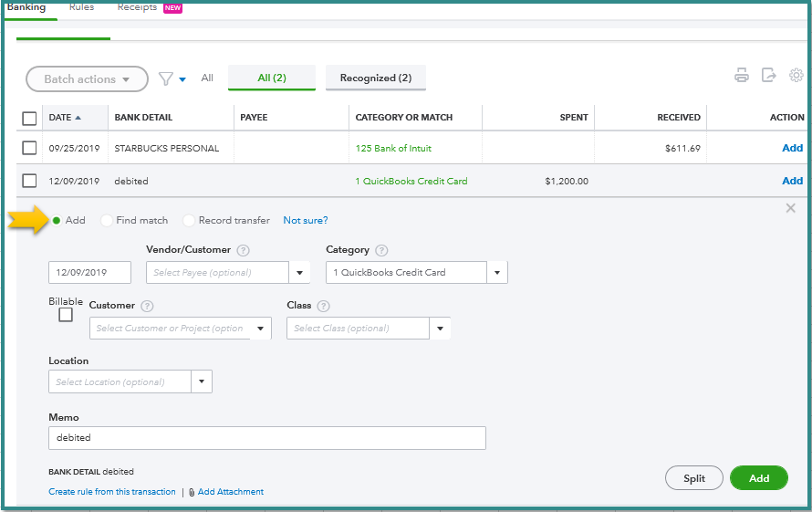Open help icon beside Category

(381, 250)
